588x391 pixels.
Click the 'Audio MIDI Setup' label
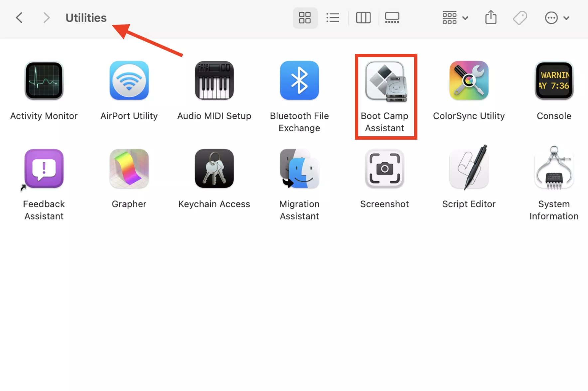[x=214, y=116]
